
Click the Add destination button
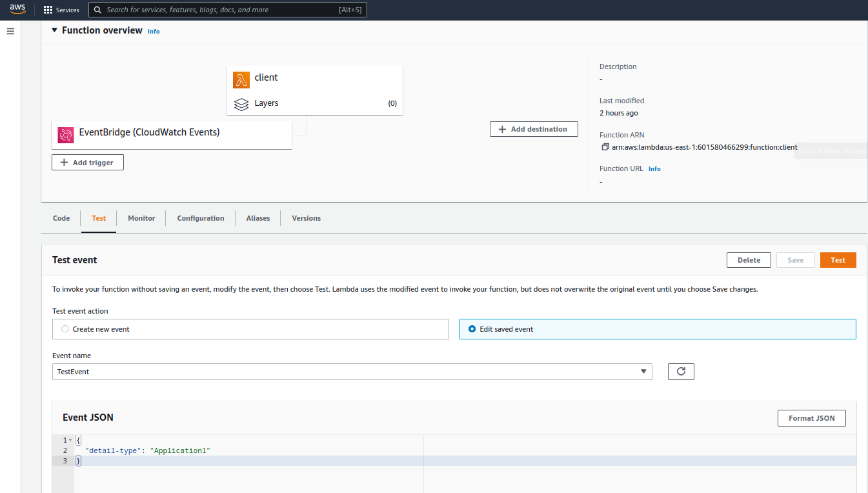click(534, 129)
